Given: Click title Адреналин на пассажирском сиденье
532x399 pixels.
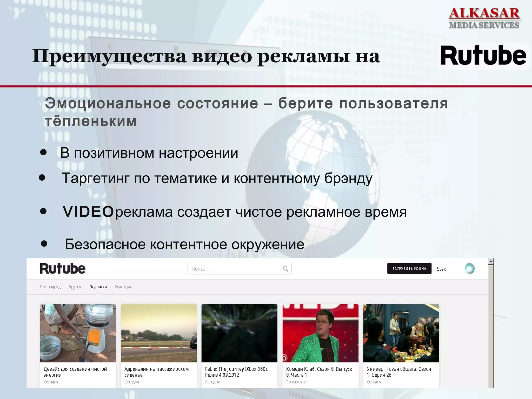Looking at the screenshot, I should tap(156, 372).
